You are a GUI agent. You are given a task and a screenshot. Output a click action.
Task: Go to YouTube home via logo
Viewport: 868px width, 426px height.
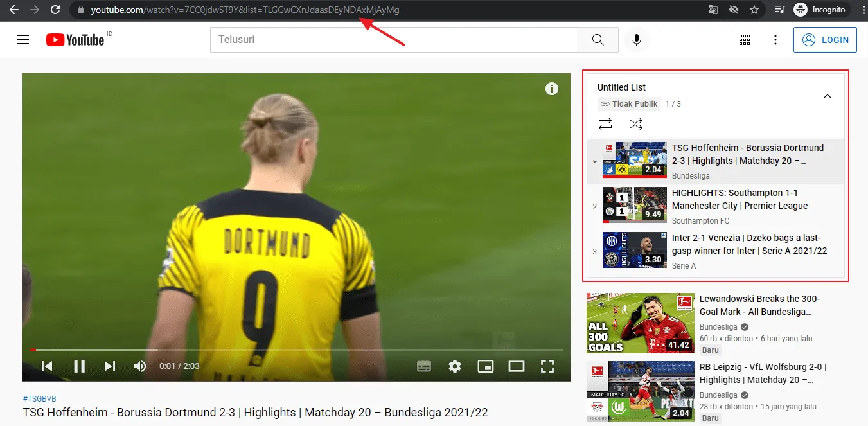[75, 40]
